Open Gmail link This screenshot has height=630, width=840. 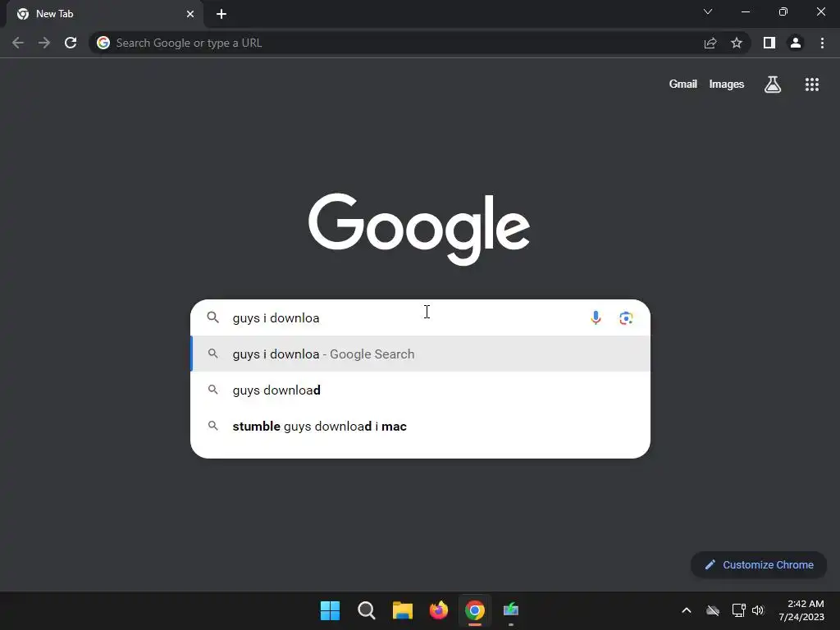point(683,84)
